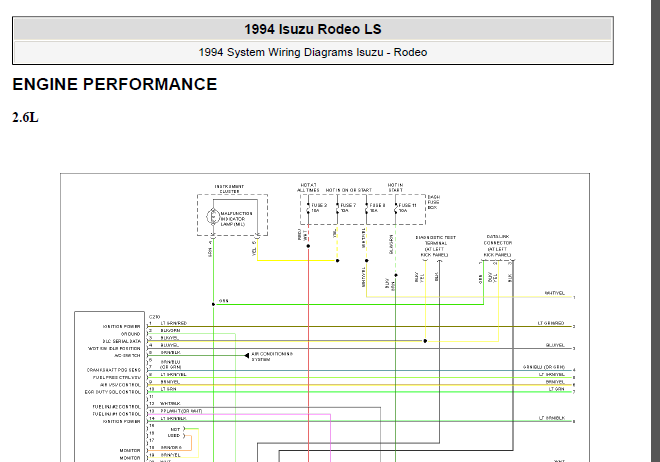Click the RED/WHT wire label below Fuse 2
The width and height of the screenshot is (660, 462).
[x=302, y=235]
